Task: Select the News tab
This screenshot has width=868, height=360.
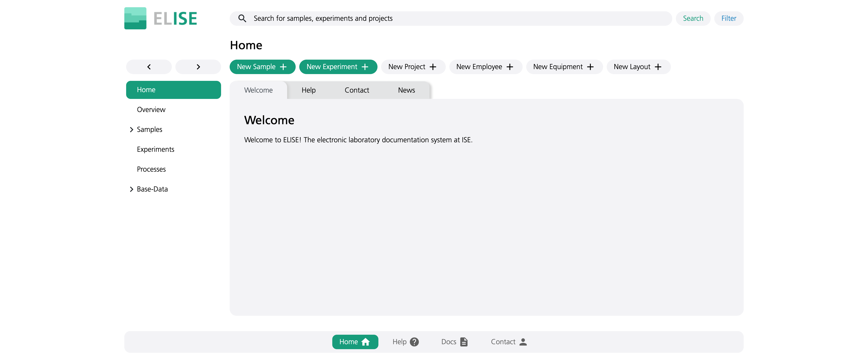Action: coord(406,90)
